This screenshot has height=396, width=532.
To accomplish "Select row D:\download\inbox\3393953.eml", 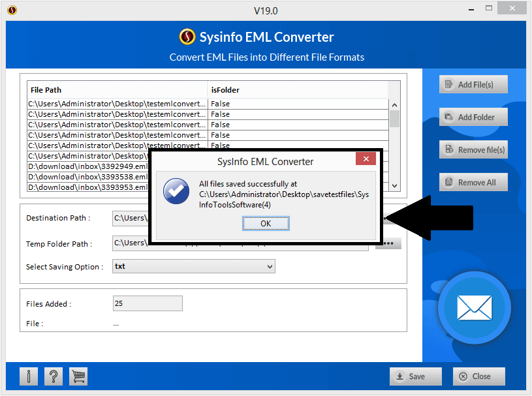I will point(88,187).
